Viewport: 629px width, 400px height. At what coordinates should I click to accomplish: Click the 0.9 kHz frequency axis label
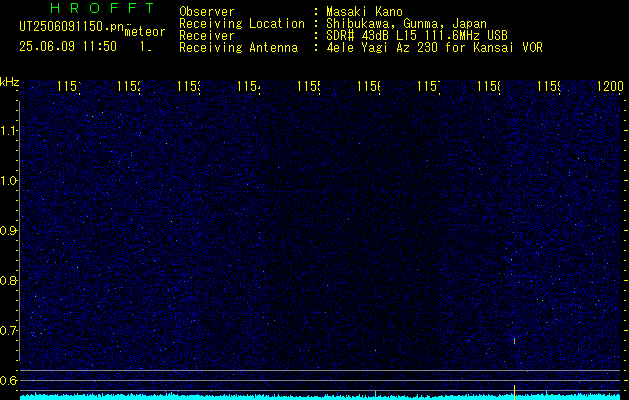click(8, 231)
